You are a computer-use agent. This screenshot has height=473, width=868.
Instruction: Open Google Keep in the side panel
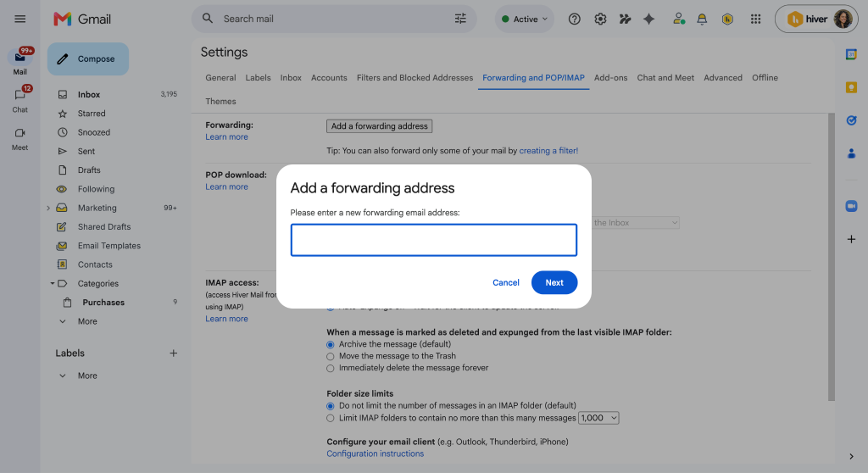(x=851, y=87)
